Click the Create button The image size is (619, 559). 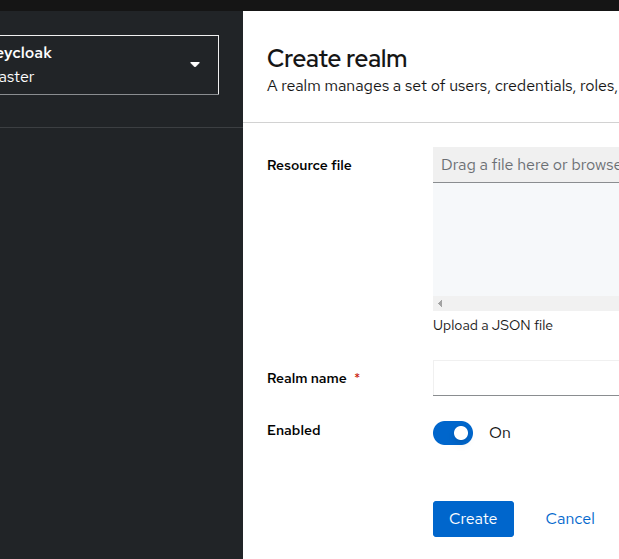tap(473, 519)
